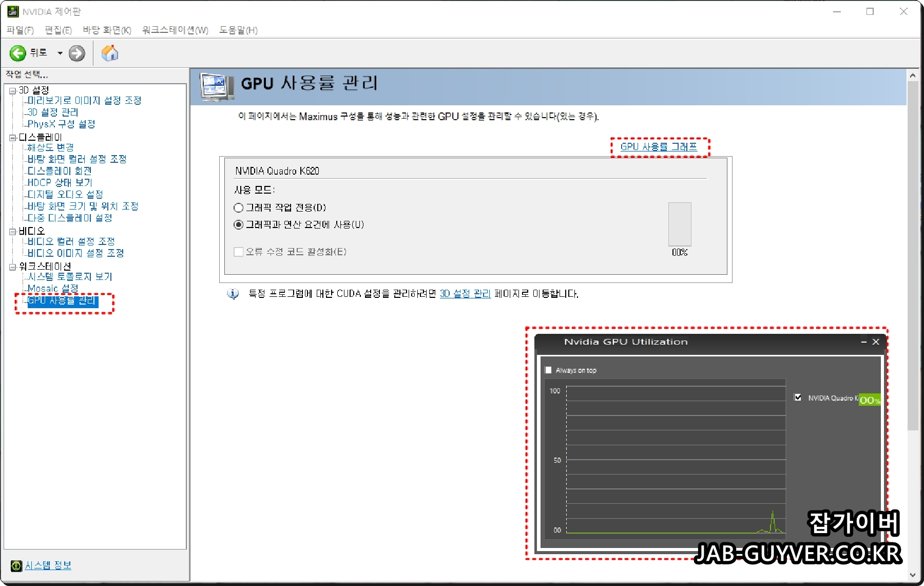Choose the 그래픽과 연산 요건에 사용(U) radio option
Screen dimensions: 924x586
coord(238,225)
